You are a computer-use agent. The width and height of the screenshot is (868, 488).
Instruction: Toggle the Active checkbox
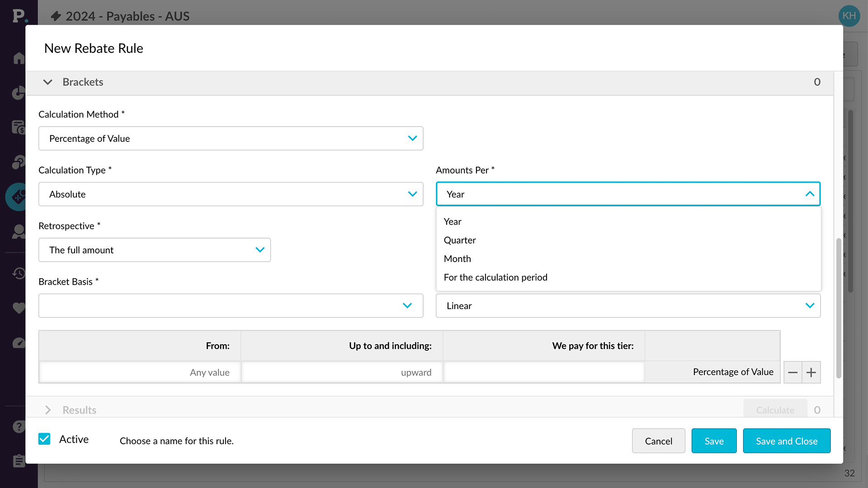[x=44, y=439]
